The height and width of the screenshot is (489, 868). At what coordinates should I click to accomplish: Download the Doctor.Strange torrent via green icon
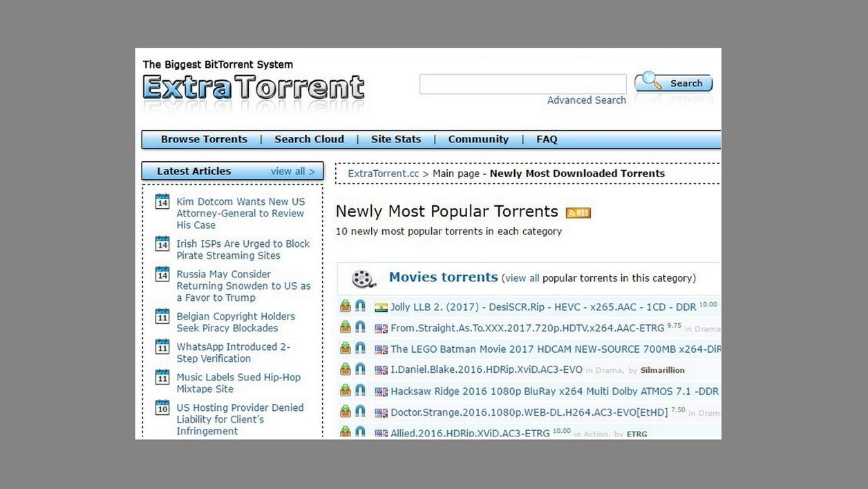(345, 411)
